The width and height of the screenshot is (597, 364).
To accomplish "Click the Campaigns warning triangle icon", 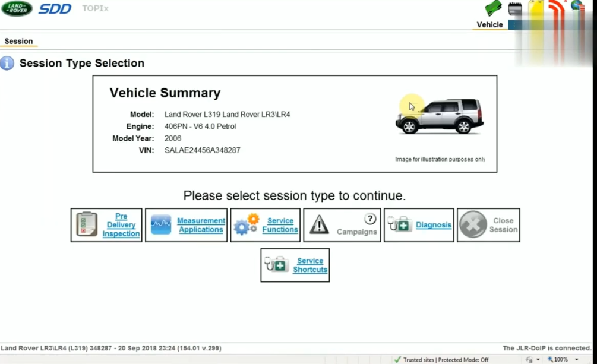I will tap(319, 224).
